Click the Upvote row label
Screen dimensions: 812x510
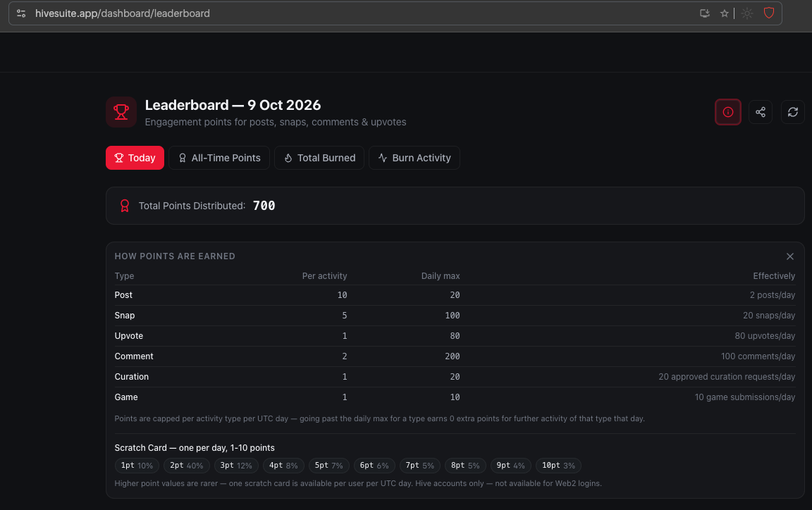pos(128,336)
